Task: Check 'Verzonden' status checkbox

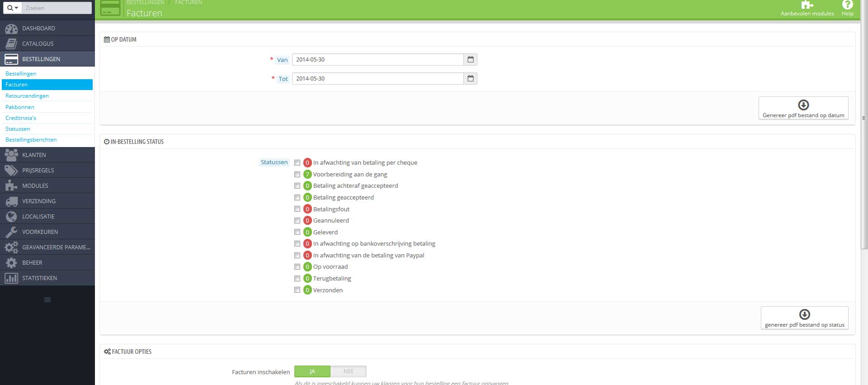Action: 297,290
